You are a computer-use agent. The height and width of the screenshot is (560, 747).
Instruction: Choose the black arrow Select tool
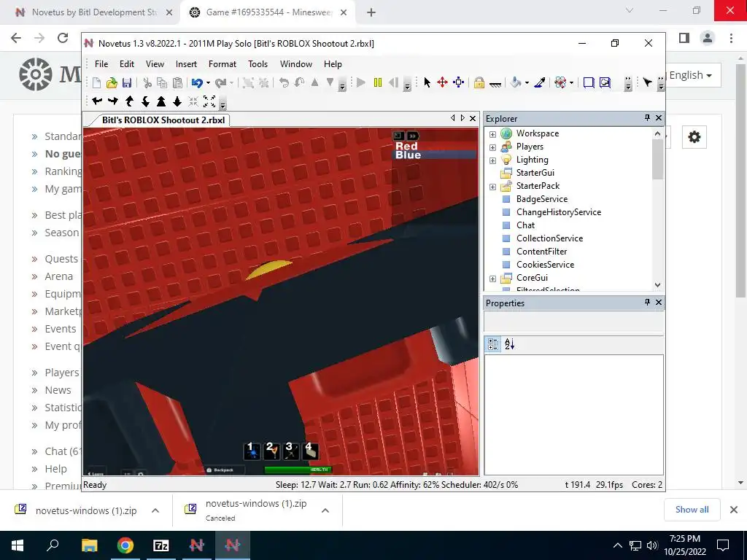coord(427,83)
